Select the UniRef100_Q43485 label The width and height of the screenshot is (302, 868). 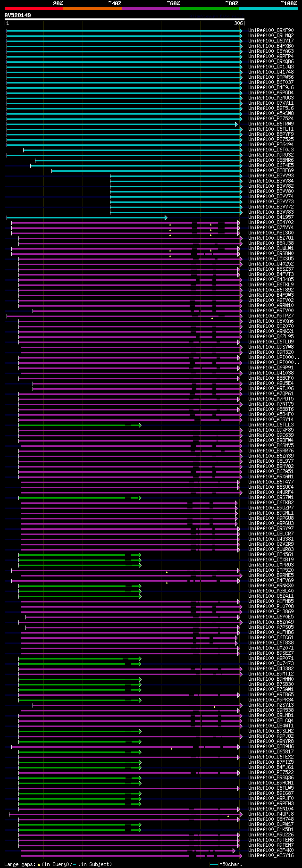click(271, 279)
